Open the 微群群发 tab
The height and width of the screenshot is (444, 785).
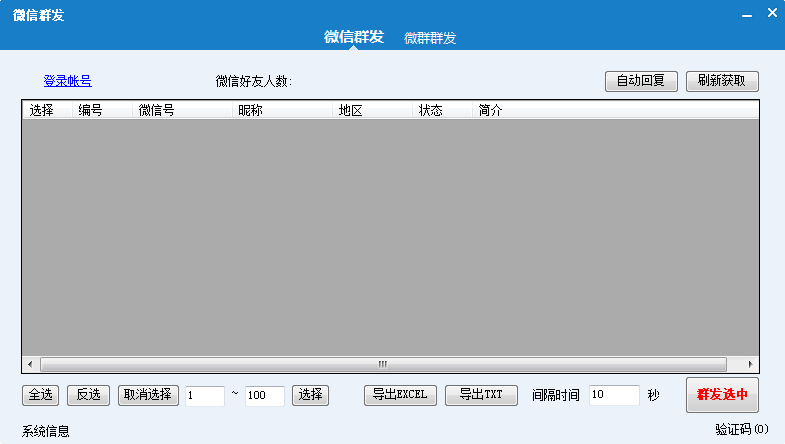[430, 38]
